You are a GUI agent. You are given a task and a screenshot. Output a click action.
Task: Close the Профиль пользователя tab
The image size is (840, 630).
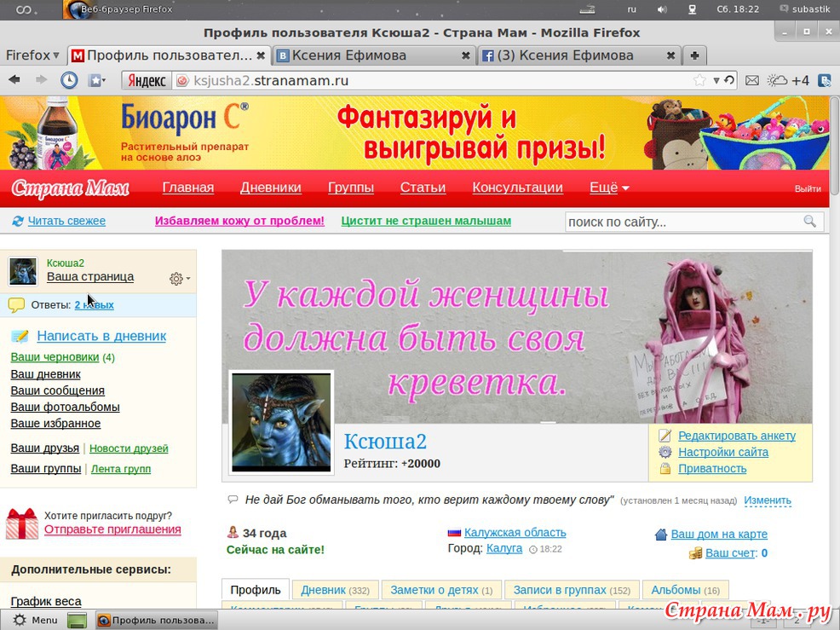pos(261,55)
